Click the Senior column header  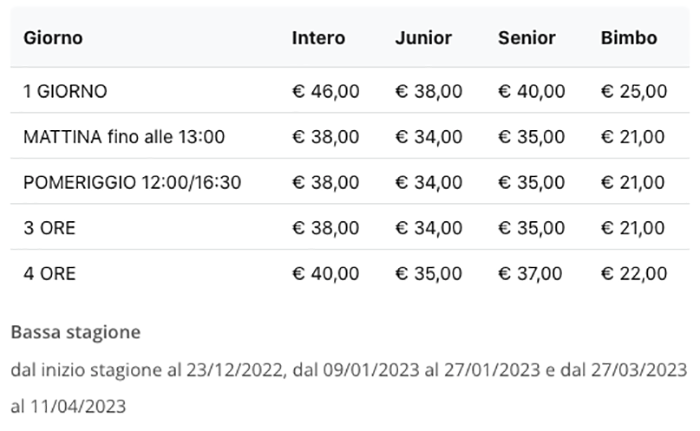[x=526, y=39]
